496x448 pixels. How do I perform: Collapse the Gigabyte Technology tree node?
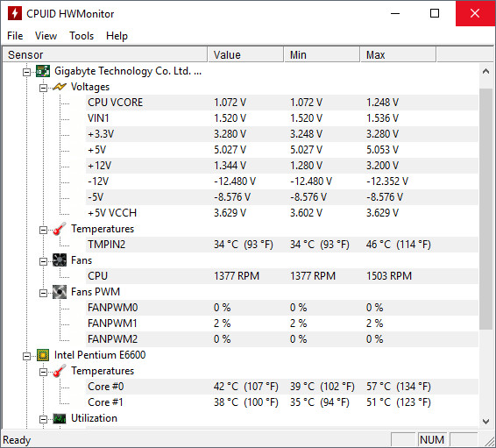(26, 72)
